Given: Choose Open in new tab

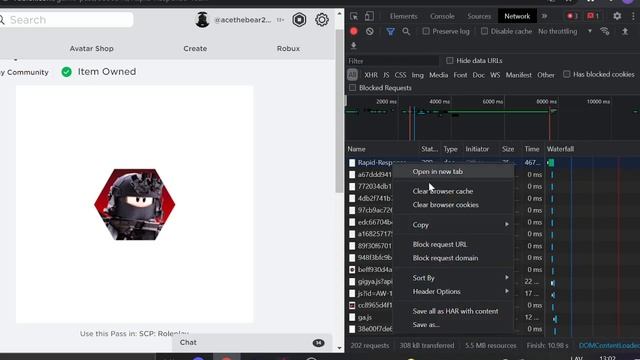Looking at the screenshot, I should tap(453, 172).
